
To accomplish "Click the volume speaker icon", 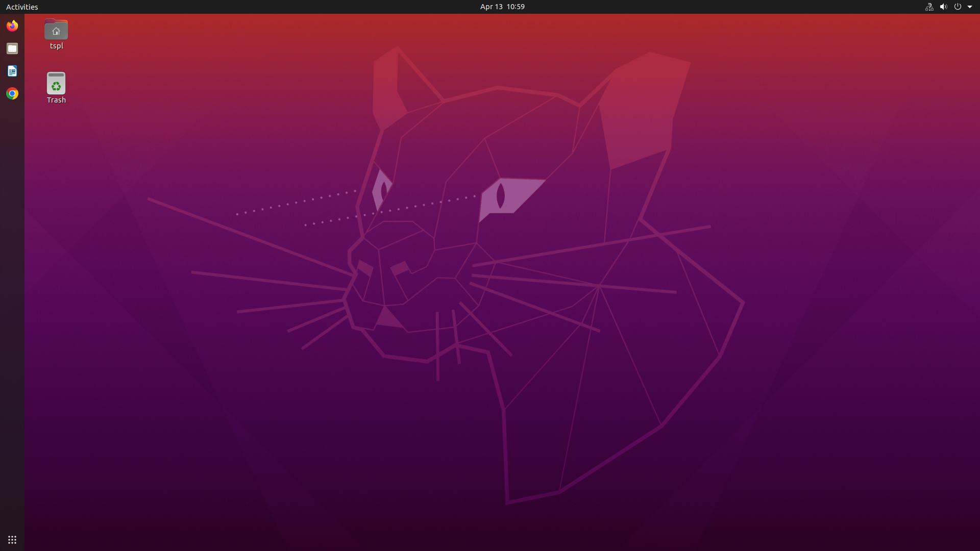I will click(943, 7).
